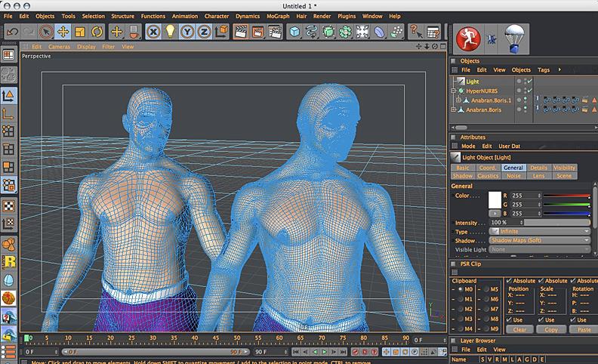Expand the color picker arrow button

coord(495,213)
